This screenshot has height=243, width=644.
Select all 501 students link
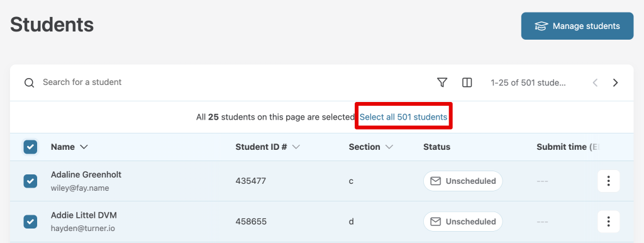click(403, 116)
